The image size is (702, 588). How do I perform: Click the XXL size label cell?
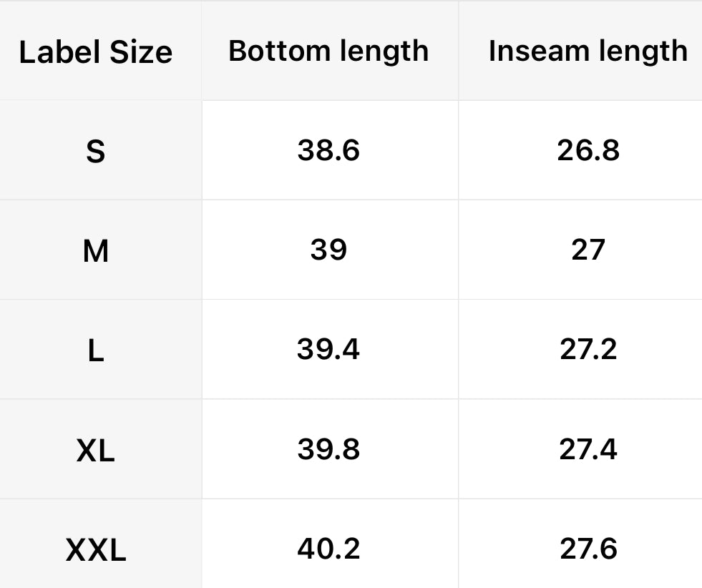point(95,549)
